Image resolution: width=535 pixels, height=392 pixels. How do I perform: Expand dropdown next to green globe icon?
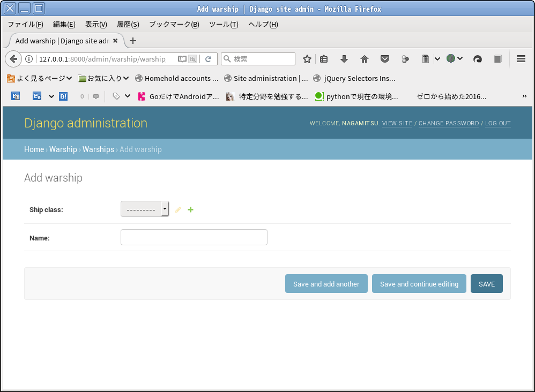click(x=460, y=58)
